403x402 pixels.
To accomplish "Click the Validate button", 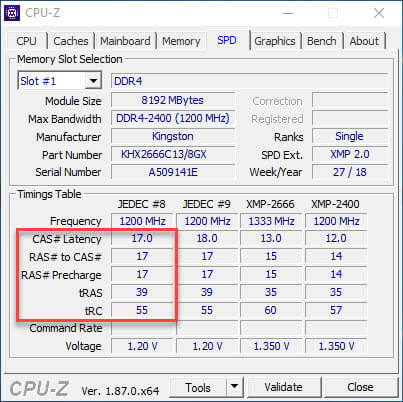I will point(284,387).
